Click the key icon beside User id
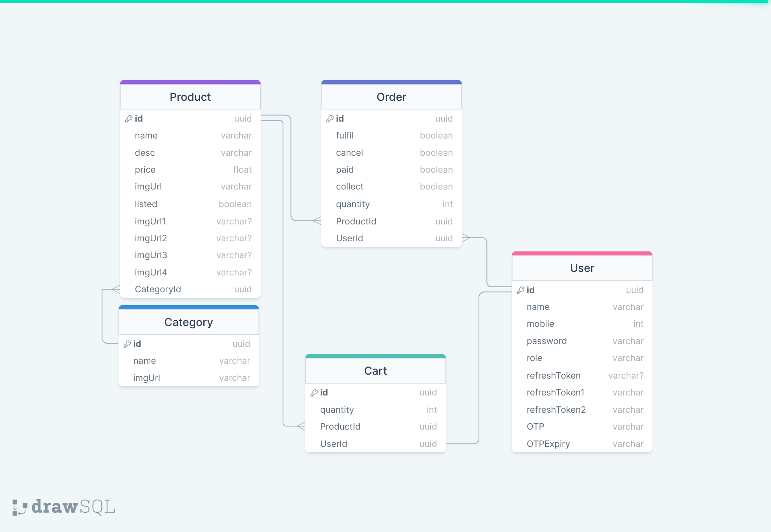 pos(521,290)
